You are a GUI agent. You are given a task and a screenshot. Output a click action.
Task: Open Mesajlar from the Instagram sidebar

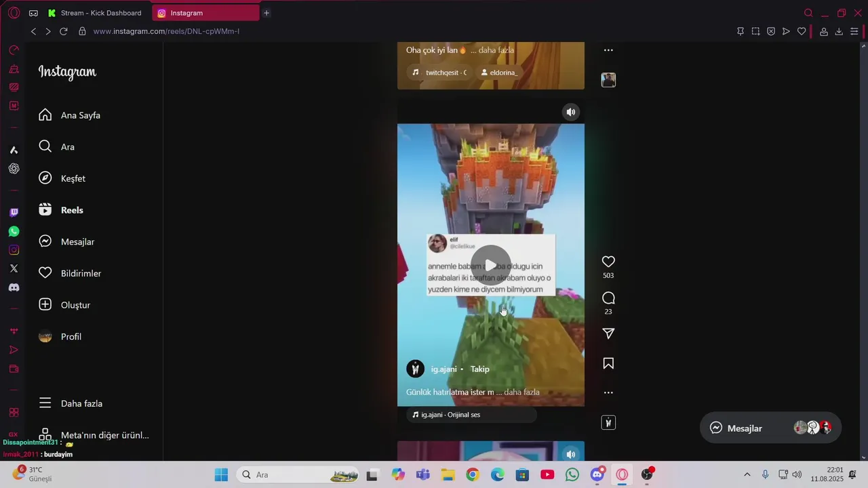(x=66, y=241)
